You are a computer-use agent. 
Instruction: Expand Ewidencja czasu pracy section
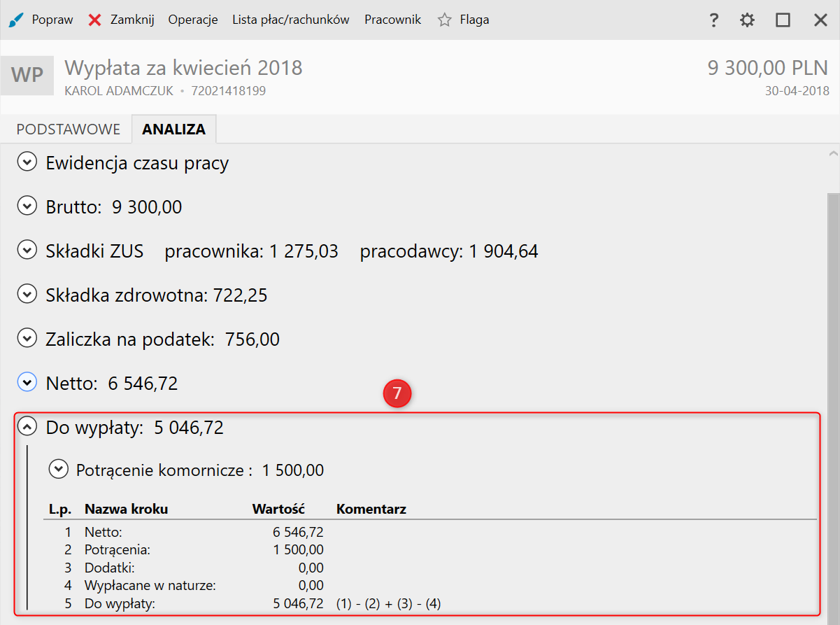(x=27, y=163)
